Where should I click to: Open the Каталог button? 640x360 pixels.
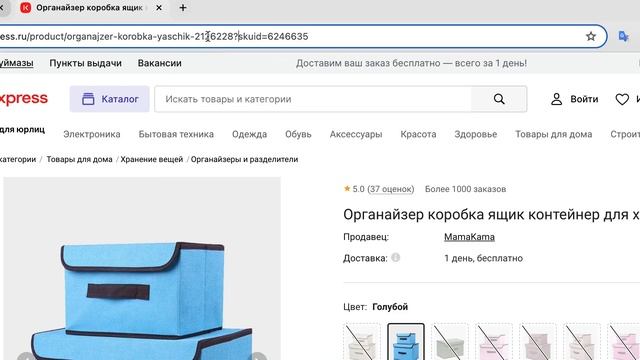(x=109, y=99)
